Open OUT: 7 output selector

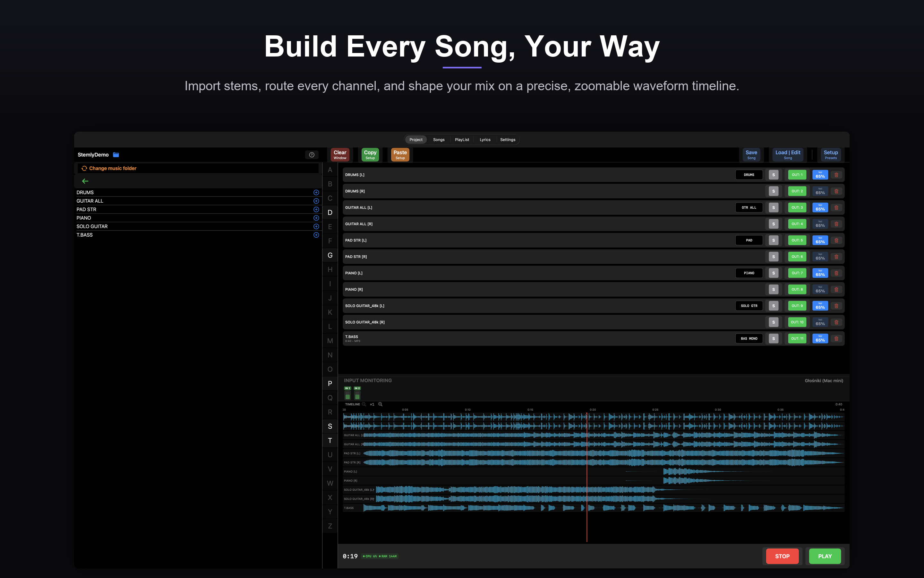coord(797,273)
